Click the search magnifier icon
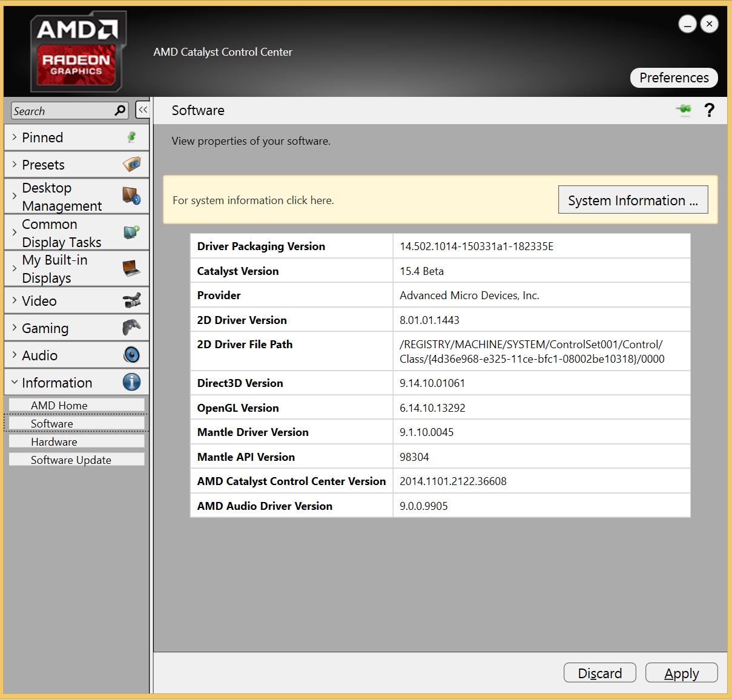 click(x=120, y=110)
